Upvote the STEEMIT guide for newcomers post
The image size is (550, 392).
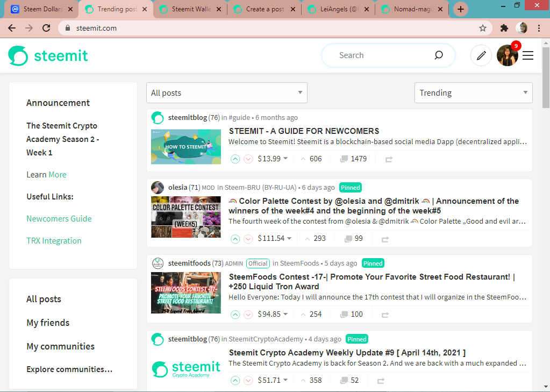coord(235,159)
